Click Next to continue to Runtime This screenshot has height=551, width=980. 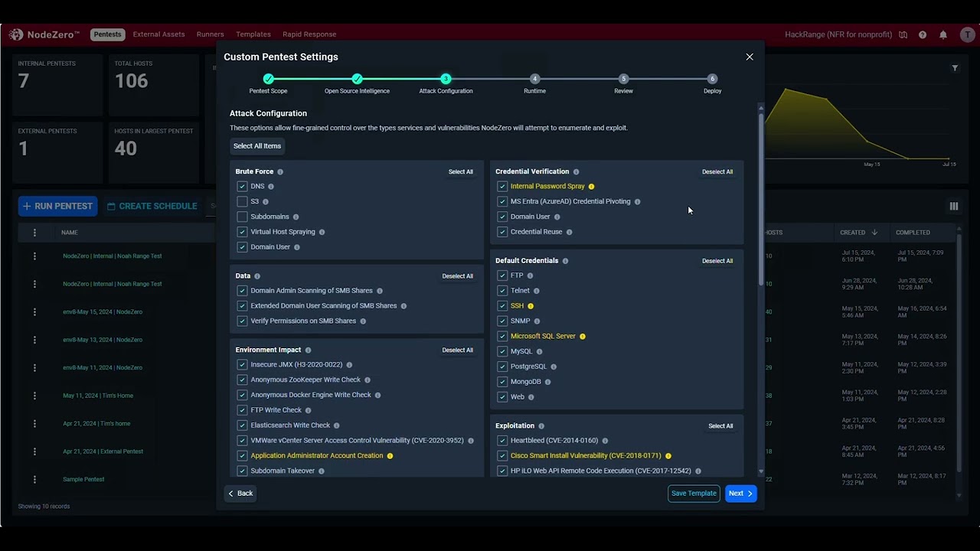740,494
